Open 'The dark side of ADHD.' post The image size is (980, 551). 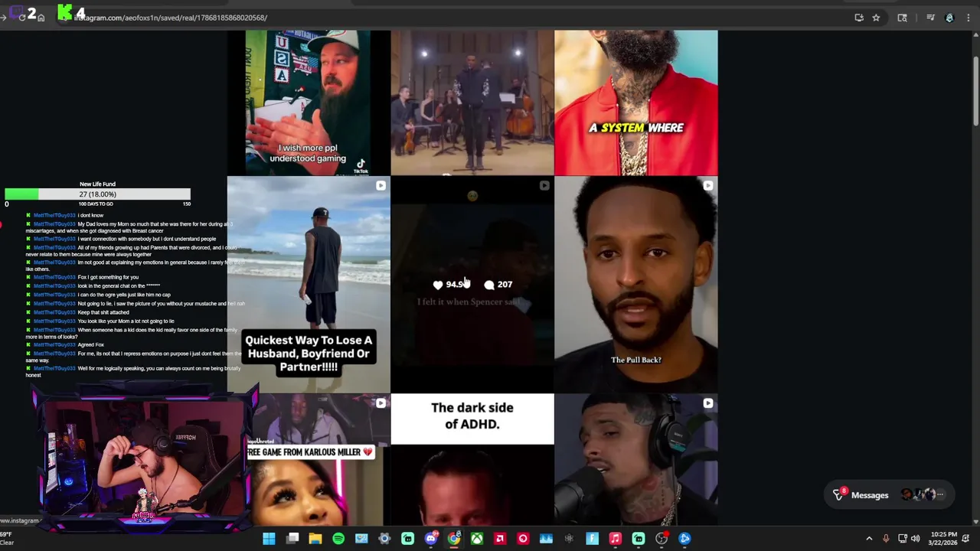coord(472,460)
